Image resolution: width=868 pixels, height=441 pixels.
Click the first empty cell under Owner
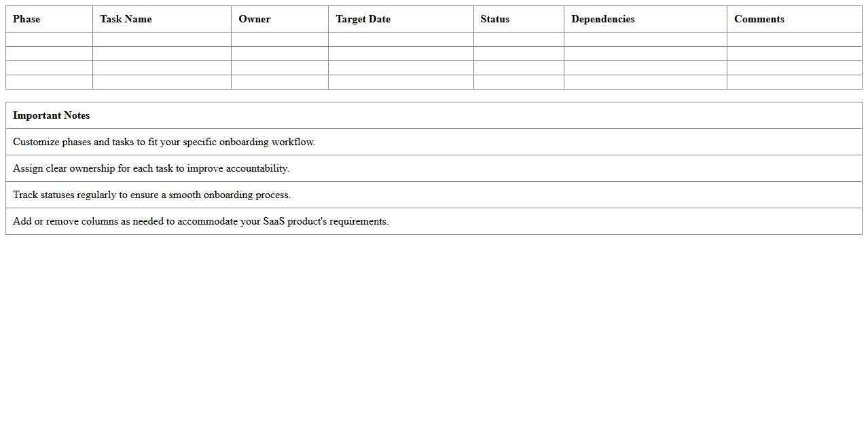click(x=279, y=39)
